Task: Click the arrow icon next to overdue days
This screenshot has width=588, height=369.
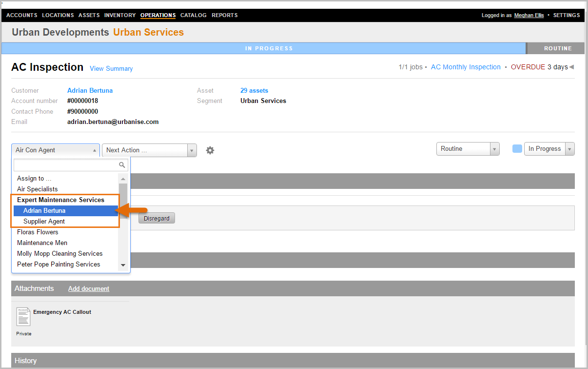Action: pyautogui.click(x=571, y=67)
